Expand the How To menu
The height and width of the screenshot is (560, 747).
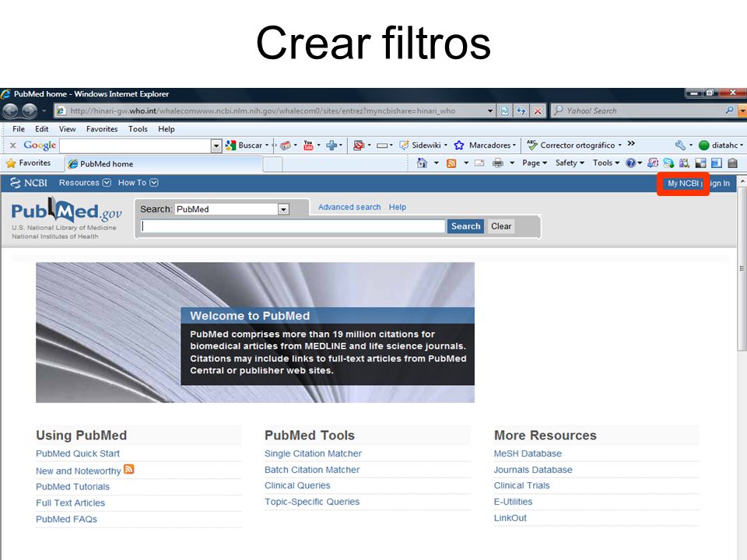coord(139,183)
